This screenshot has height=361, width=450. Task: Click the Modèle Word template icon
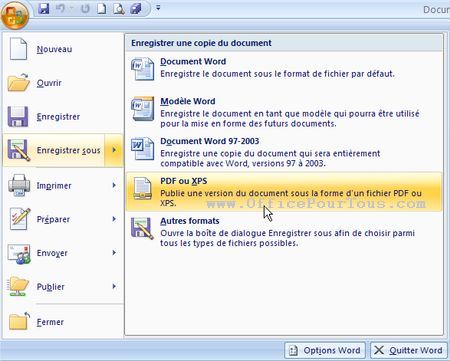pos(142,109)
